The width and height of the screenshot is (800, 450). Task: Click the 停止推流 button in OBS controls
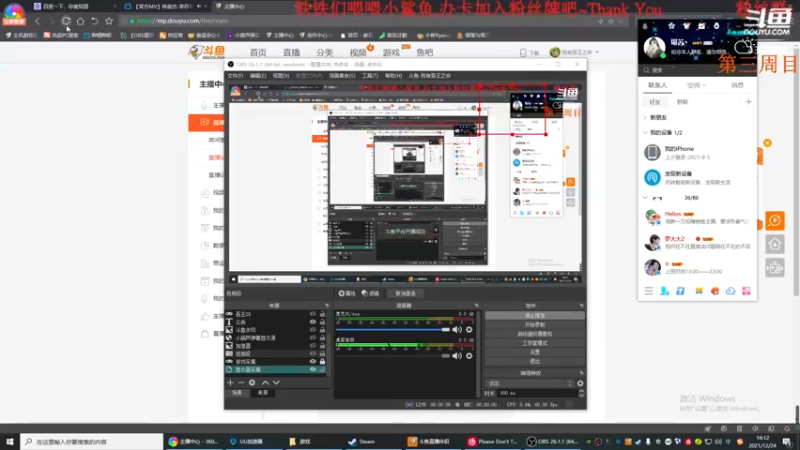(534, 315)
